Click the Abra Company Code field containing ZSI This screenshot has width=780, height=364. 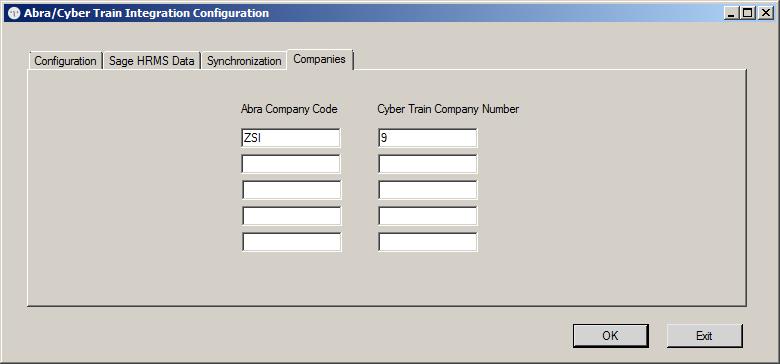click(x=291, y=138)
